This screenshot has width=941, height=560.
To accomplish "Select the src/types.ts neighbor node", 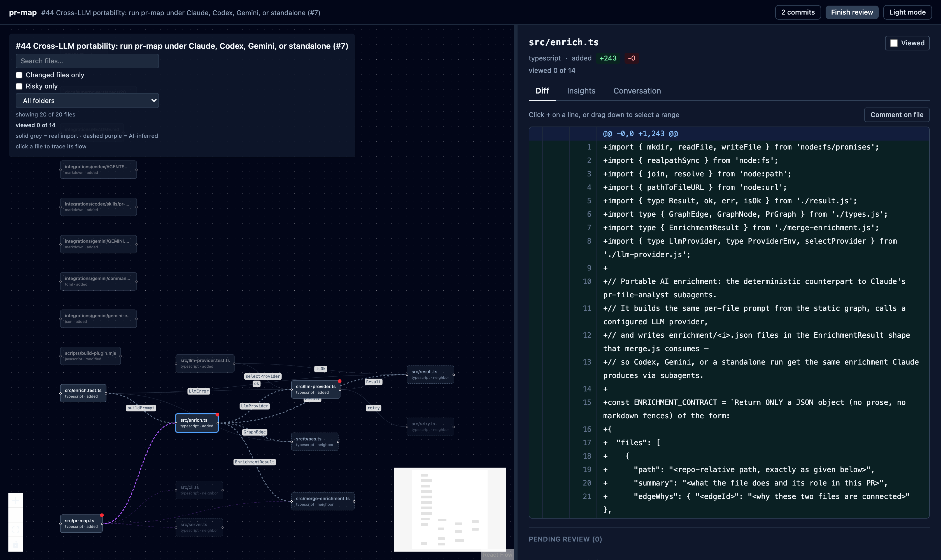I will click(315, 442).
